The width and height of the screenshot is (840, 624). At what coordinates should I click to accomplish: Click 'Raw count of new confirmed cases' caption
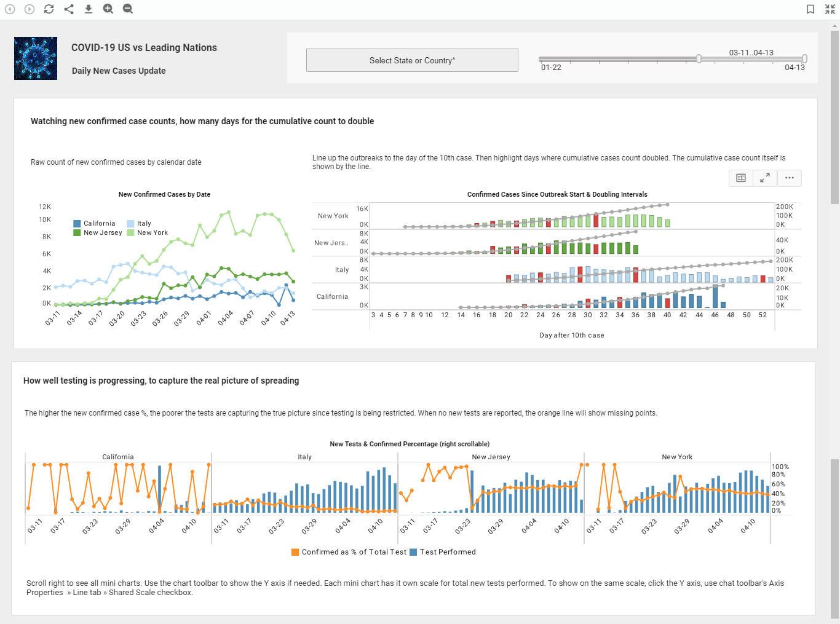[x=116, y=162]
